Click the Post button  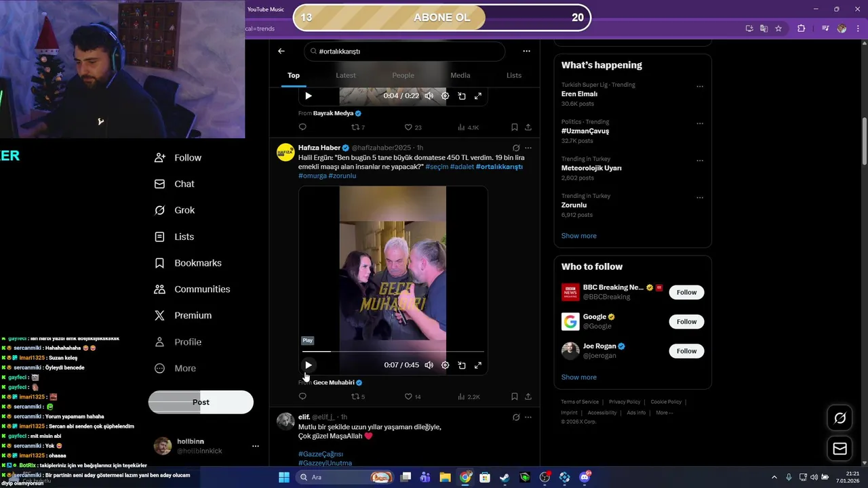(201, 402)
